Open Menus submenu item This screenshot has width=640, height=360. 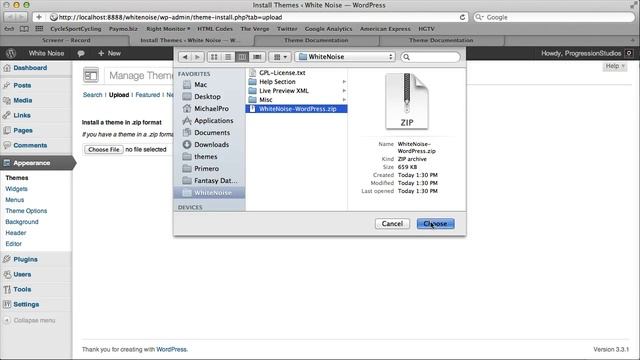[15, 200]
